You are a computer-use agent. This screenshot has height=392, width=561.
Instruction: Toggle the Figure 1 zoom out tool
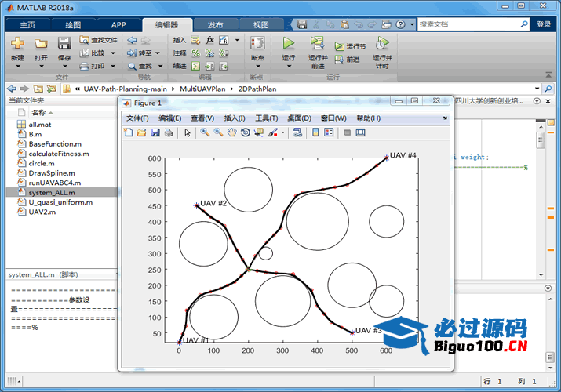tap(218, 132)
